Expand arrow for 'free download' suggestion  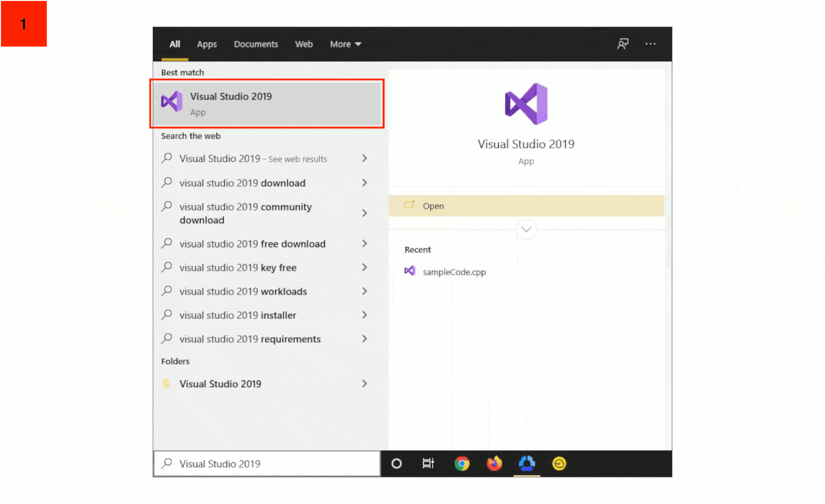365,243
